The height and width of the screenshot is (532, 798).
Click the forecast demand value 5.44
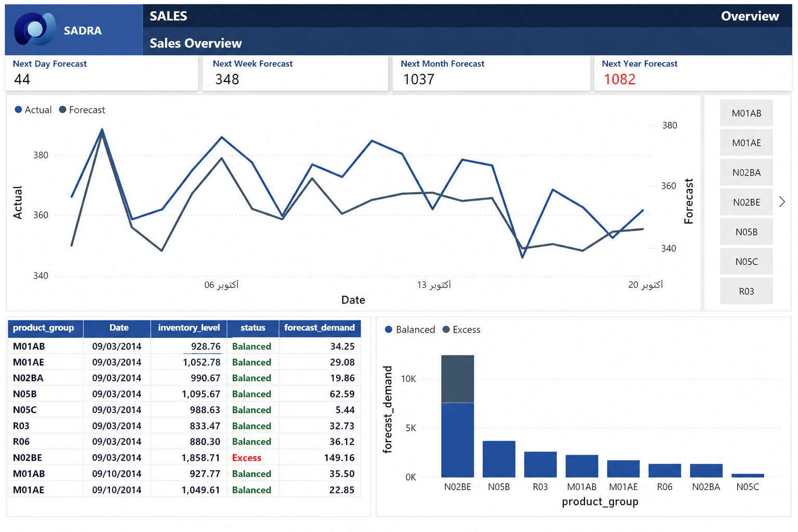point(345,410)
